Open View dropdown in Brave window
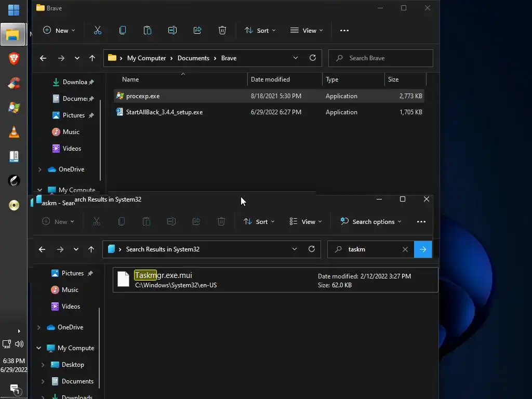The width and height of the screenshot is (532, 399). (307, 31)
